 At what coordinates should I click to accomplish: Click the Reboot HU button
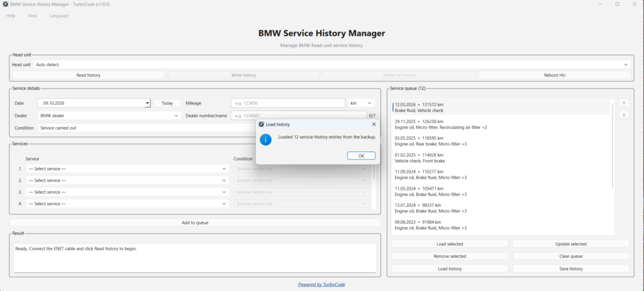[555, 75]
